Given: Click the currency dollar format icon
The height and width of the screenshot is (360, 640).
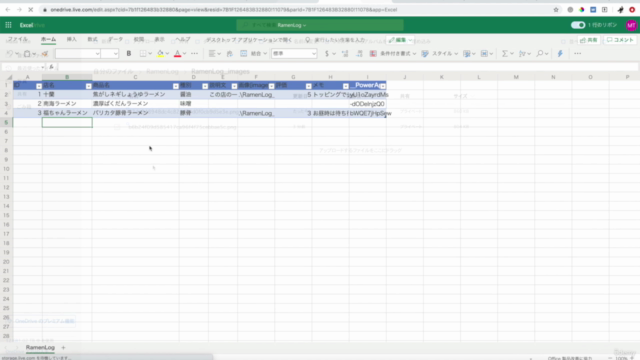Looking at the screenshot, I should (x=327, y=53).
